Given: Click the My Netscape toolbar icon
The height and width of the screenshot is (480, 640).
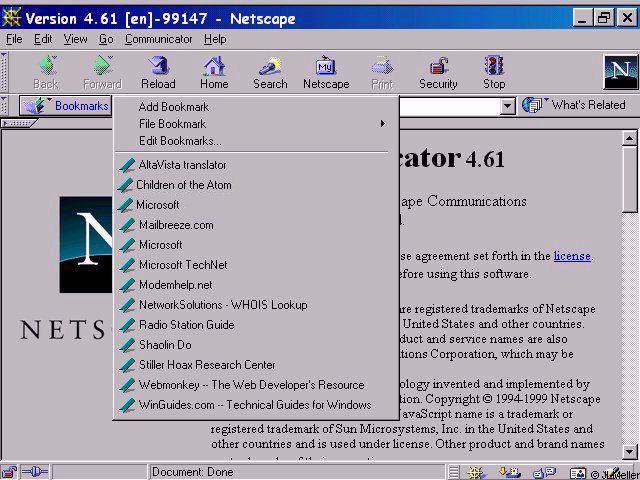Looking at the screenshot, I should point(325,72).
